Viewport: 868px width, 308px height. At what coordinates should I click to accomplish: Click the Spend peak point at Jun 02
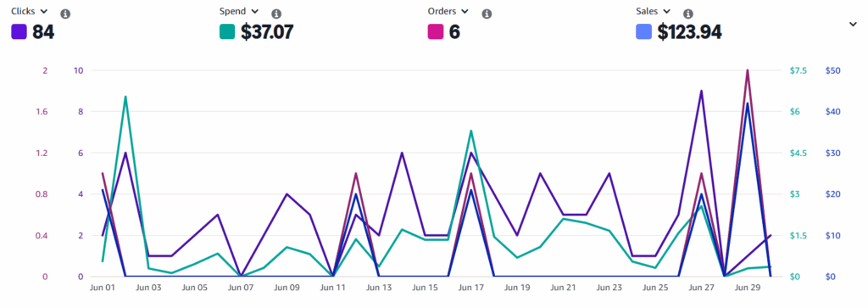(x=125, y=97)
